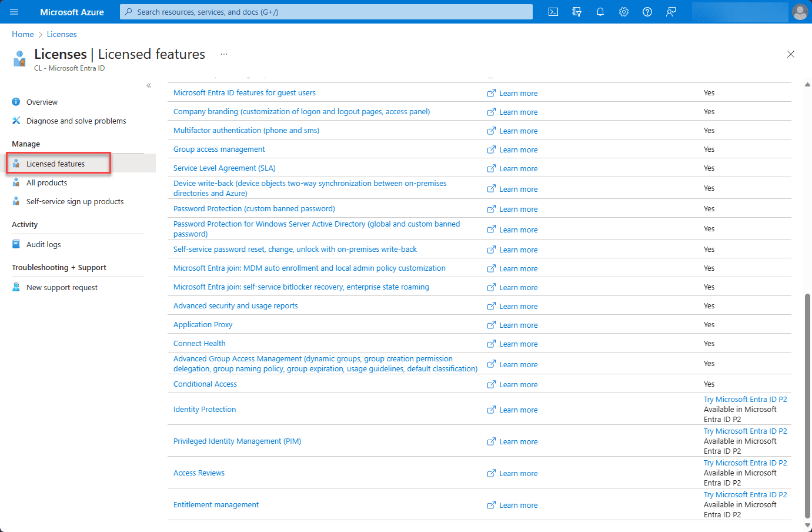Open Connect Health link

pyautogui.click(x=199, y=343)
